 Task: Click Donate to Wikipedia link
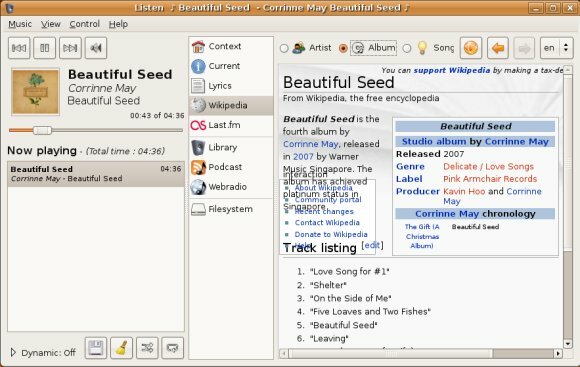(x=331, y=235)
